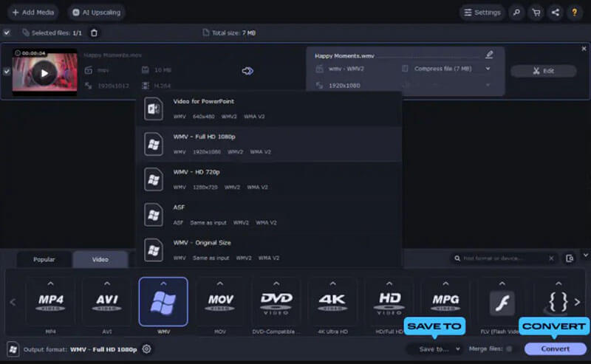Screen dimensions: 591x364
Task: Expand 4K presets chevron
Action: click(332, 284)
